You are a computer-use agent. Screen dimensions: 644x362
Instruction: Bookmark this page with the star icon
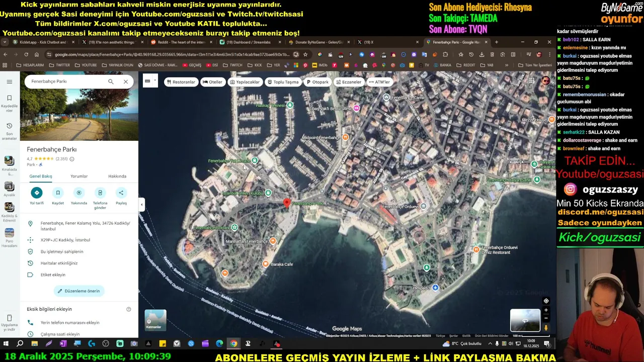[305, 54]
